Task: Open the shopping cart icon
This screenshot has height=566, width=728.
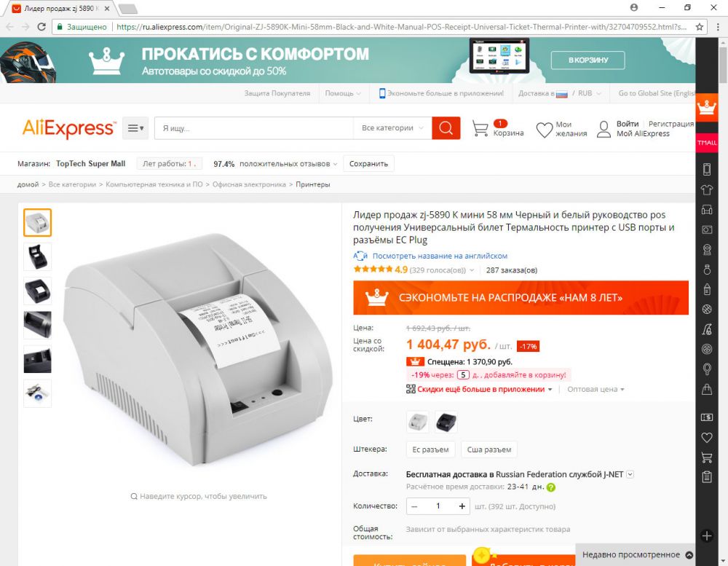Action: [480, 128]
